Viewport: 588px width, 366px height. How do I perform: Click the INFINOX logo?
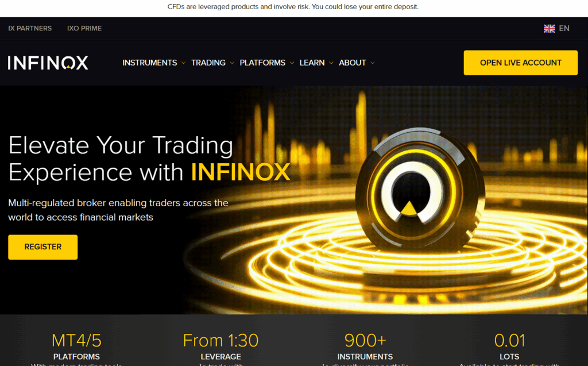[48, 63]
